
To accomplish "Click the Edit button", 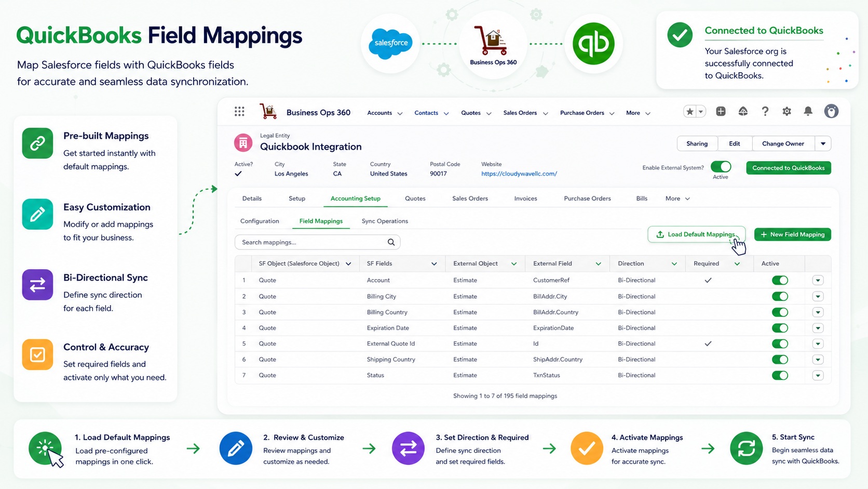I will [x=735, y=143].
